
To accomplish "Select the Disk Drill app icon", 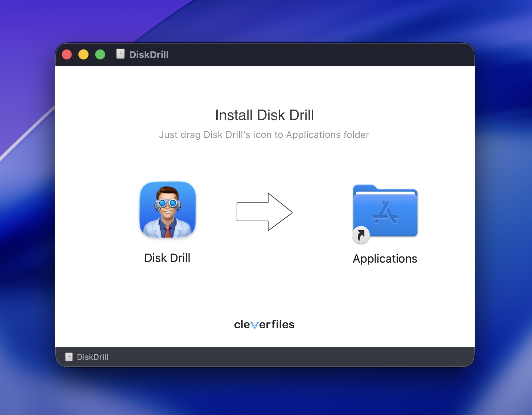I will click(x=168, y=210).
